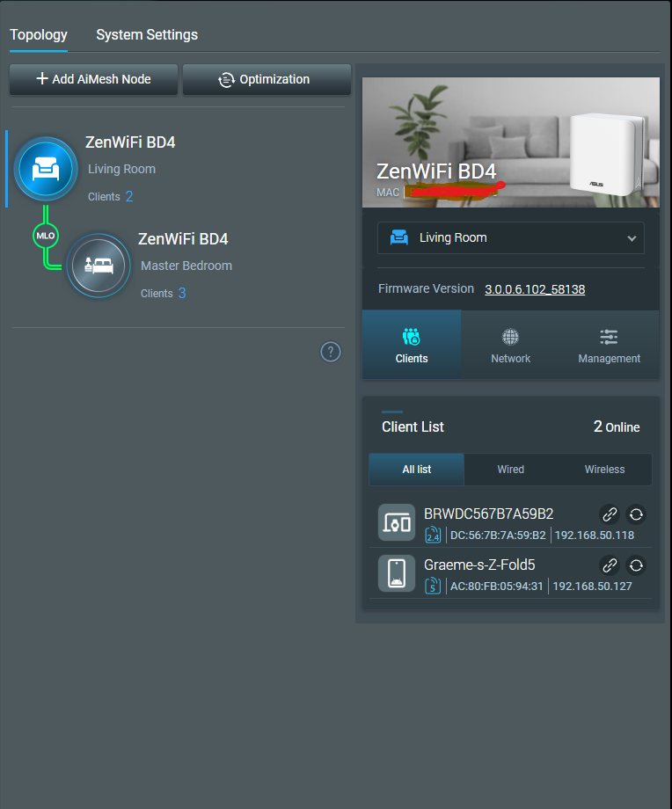The width and height of the screenshot is (672, 809).
Task: Click the reconnect icon for BRWDC567B7A59B2
Action: pos(636,514)
